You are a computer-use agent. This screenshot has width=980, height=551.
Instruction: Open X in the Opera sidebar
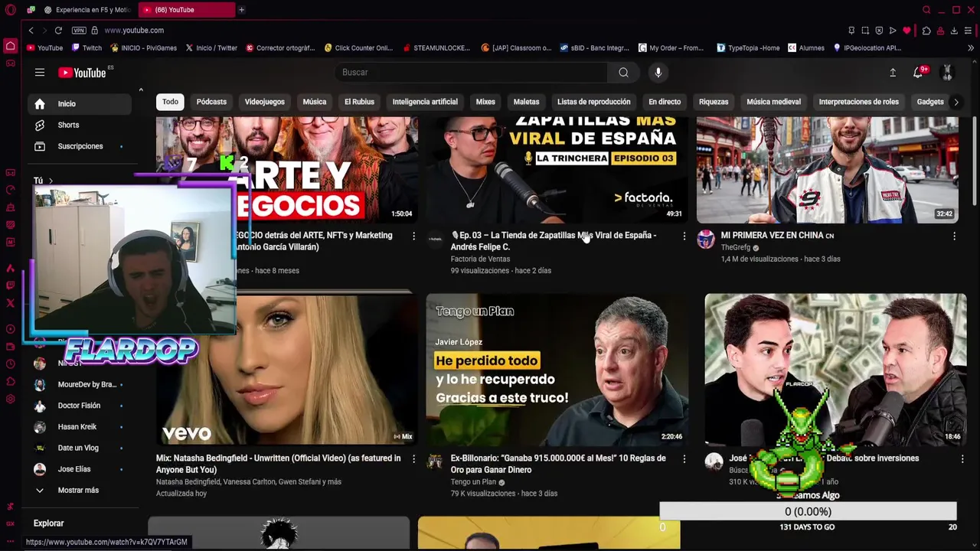pyautogui.click(x=10, y=303)
